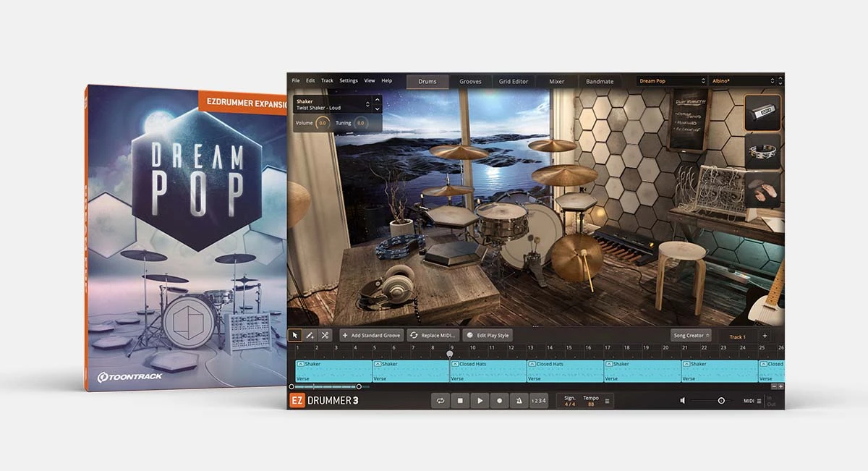
Task: Click the speaker volume icon
Action: click(x=684, y=400)
